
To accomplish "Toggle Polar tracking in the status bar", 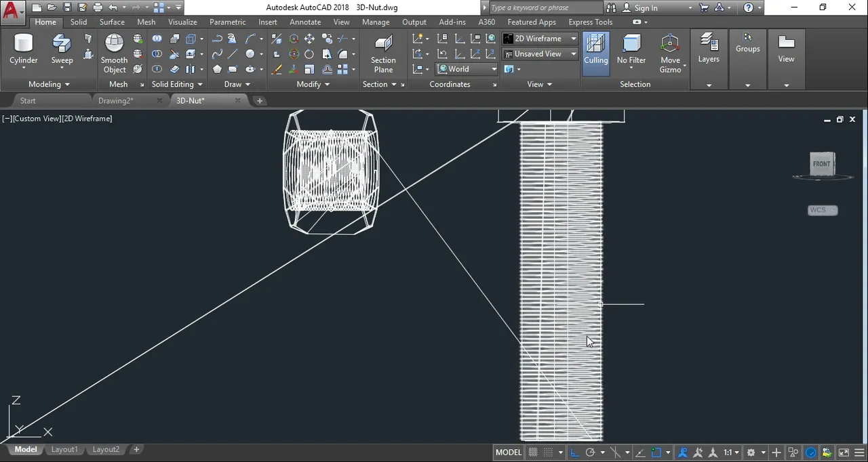I will (590, 453).
